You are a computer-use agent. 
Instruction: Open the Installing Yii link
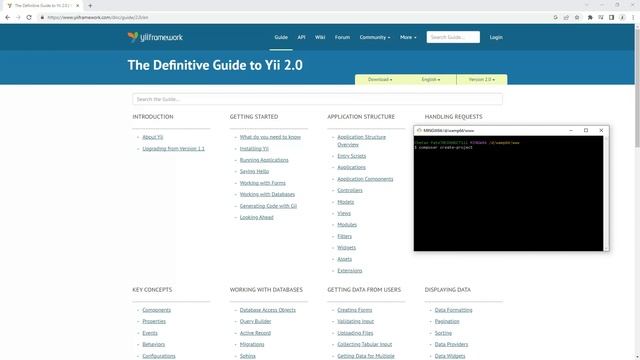pyautogui.click(x=254, y=149)
